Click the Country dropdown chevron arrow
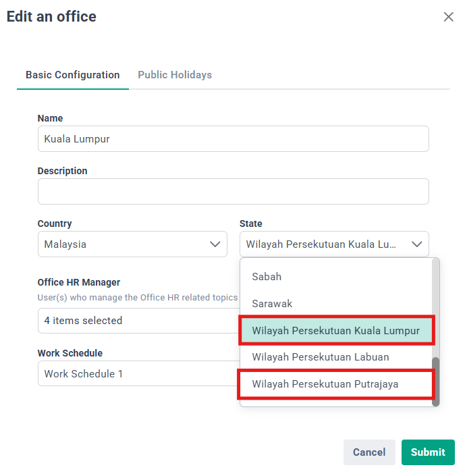 tap(215, 244)
